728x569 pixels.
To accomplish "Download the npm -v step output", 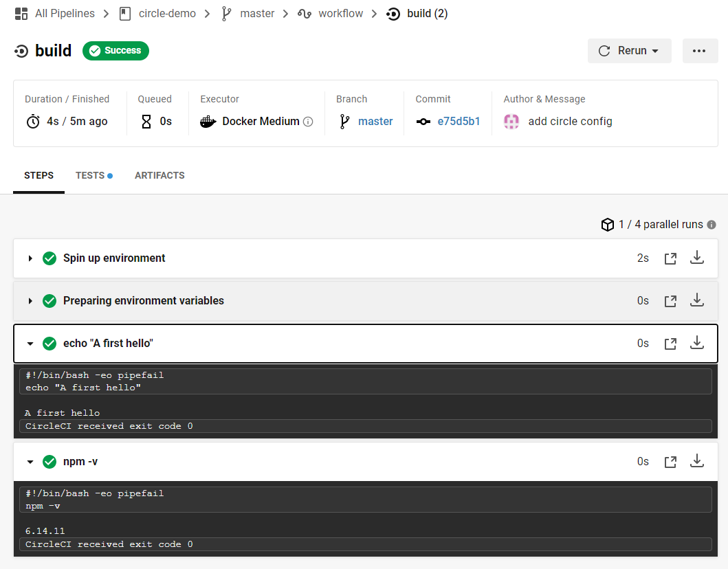I will point(697,461).
